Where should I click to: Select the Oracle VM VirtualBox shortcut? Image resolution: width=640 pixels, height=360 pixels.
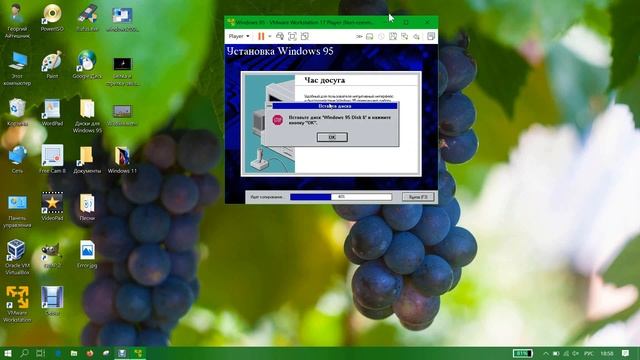point(17,257)
